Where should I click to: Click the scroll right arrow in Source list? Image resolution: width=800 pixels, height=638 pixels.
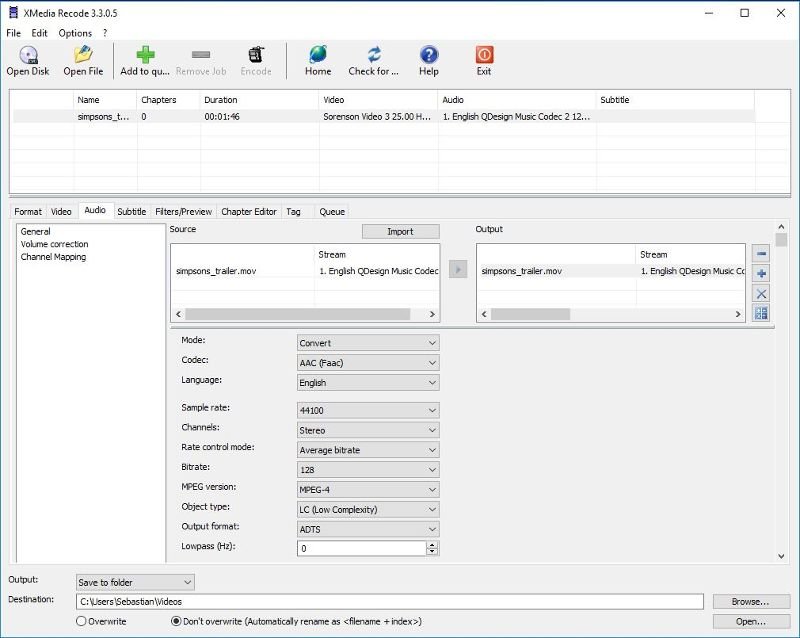pyautogui.click(x=432, y=314)
